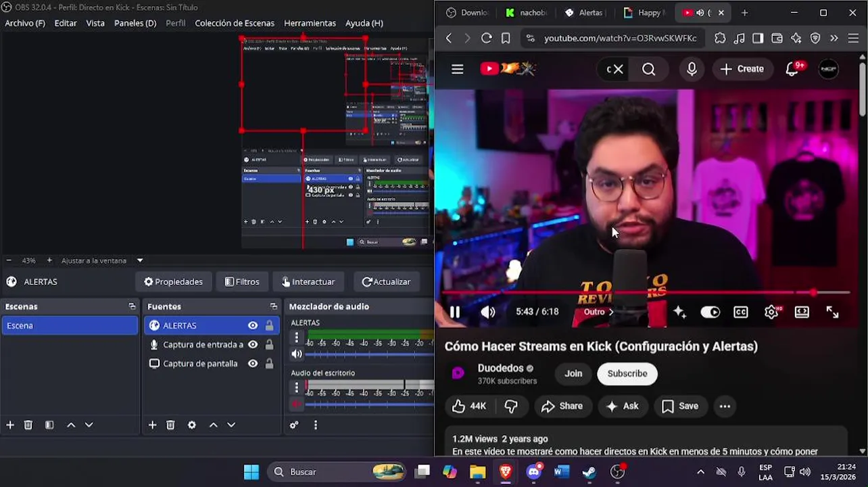This screenshot has width=868, height=487.
Task: Open Paneles menu in OBS
Action: [135, 23]
